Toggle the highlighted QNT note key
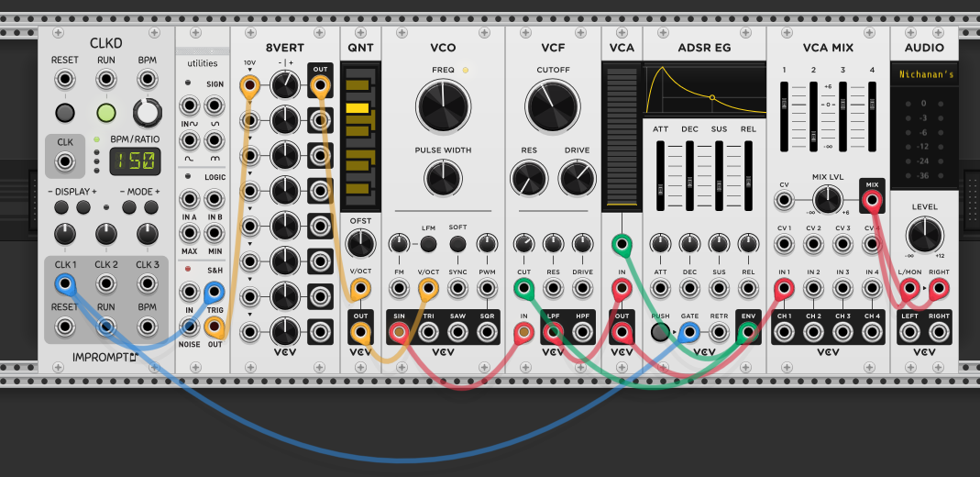980x477 pixels. coord(357,108)
